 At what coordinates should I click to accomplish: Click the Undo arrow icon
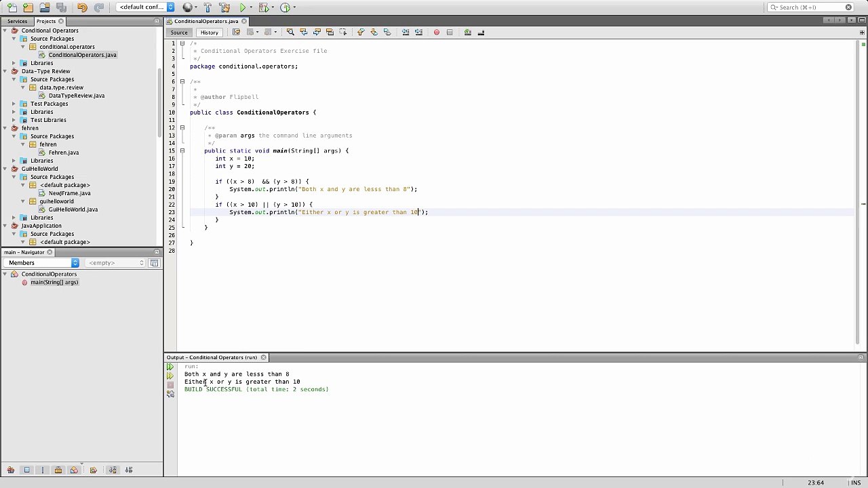(82, 7)
